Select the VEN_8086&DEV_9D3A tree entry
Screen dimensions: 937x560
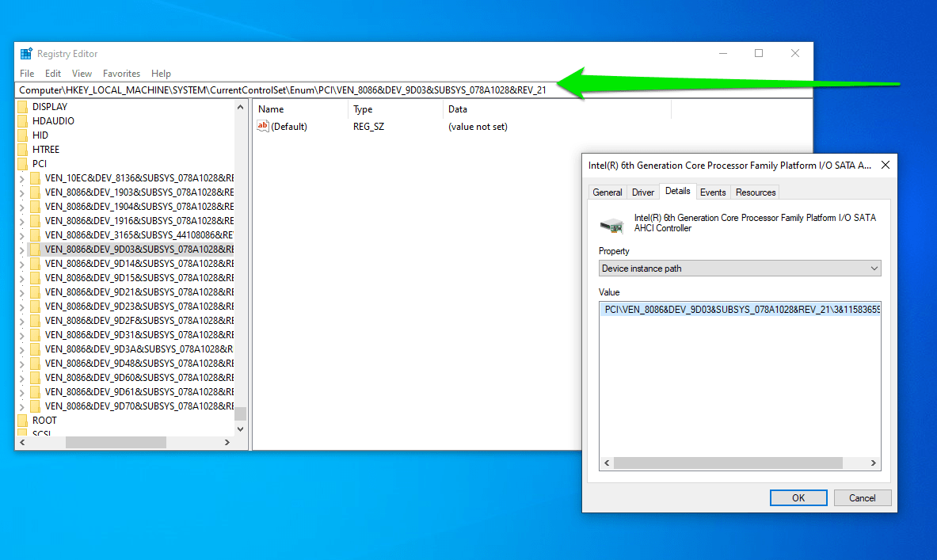coord(139,349)
